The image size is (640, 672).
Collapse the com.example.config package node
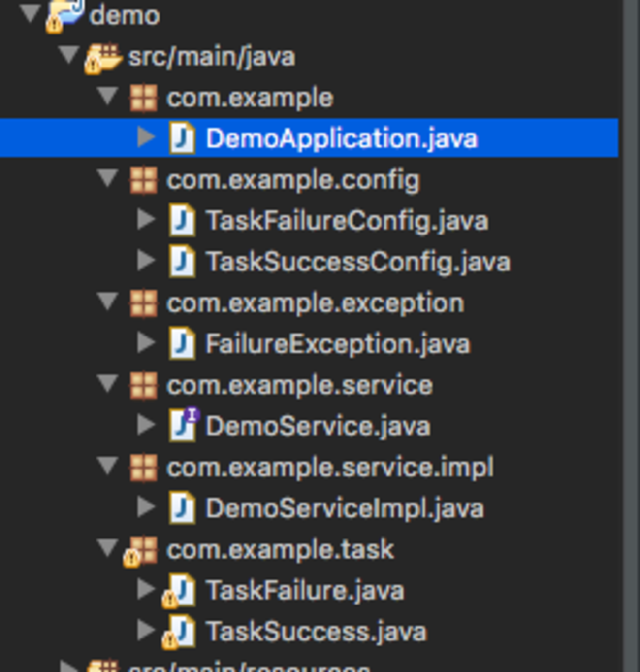point(108,178)
